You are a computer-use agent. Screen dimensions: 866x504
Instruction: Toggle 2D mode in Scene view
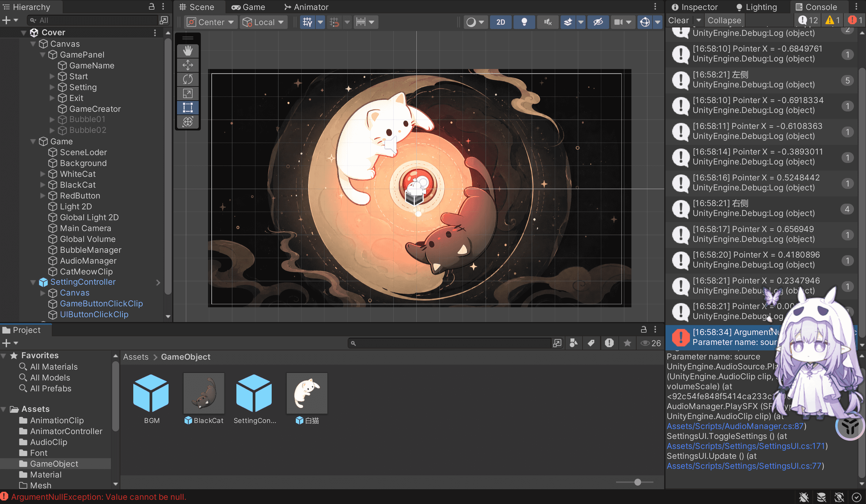(x=501, y=22)
